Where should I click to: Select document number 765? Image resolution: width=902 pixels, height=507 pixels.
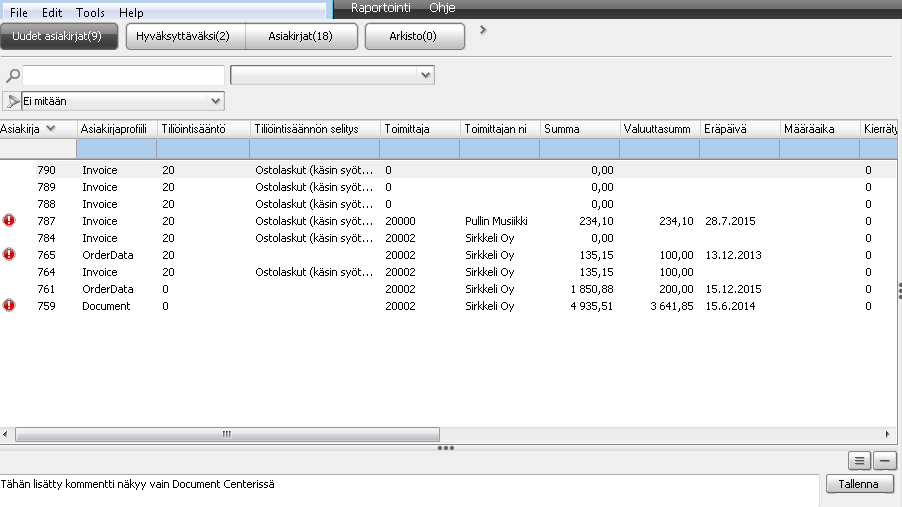pyautogui.click(x=46, y=255)
